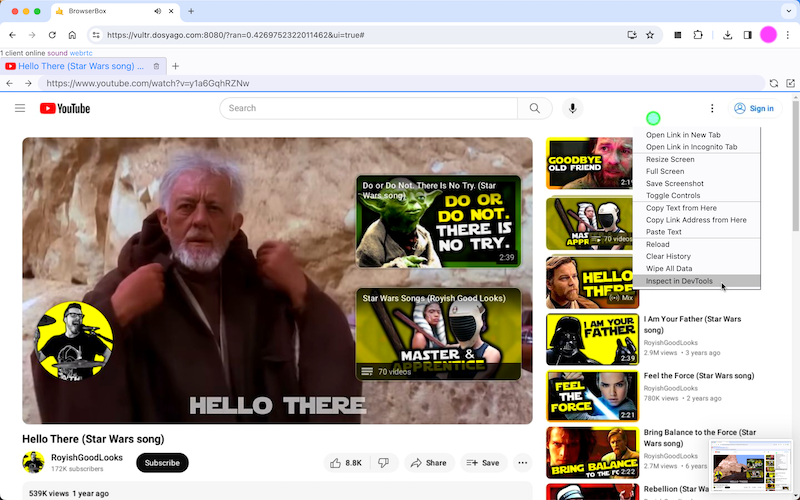Toggle the Chrome side panel icon
The image size is (800, 500).
(747, 35)
